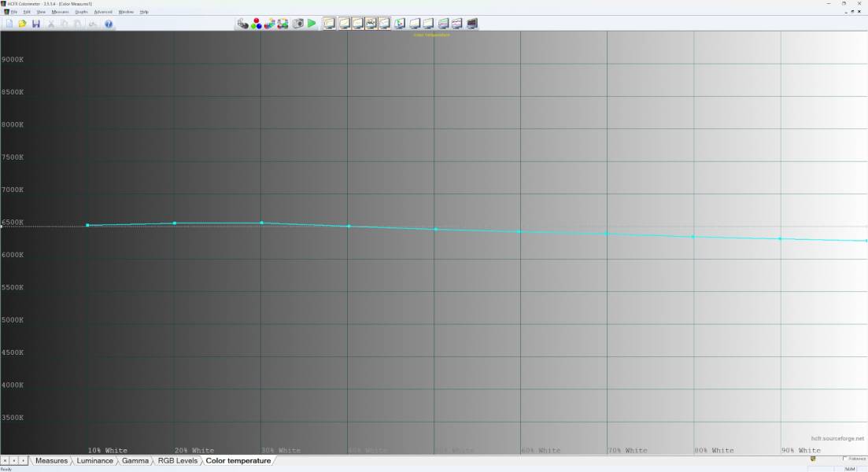Viewport: 868px width, 472px height.
Task: Create new document with the blank page icon
Action: coord(9,24)
